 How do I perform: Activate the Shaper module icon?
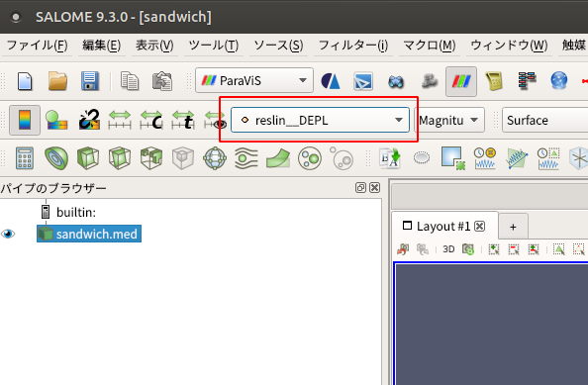coord(331,81)
